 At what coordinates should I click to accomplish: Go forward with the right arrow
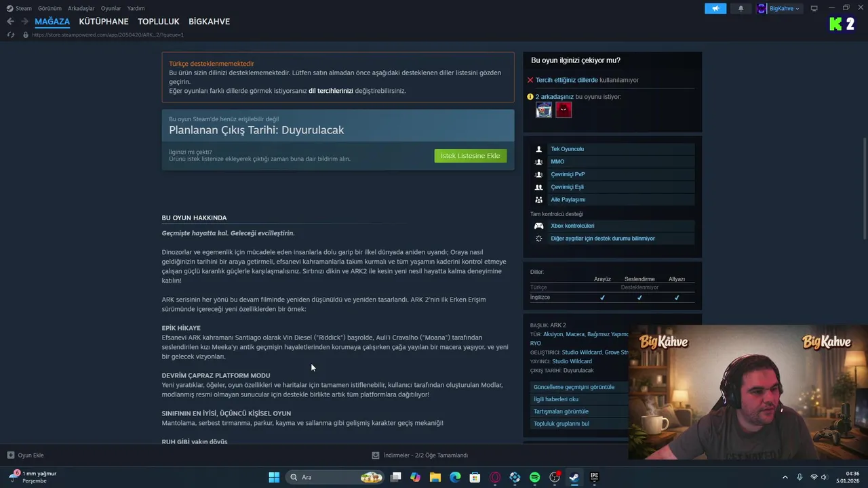(24, 22)
